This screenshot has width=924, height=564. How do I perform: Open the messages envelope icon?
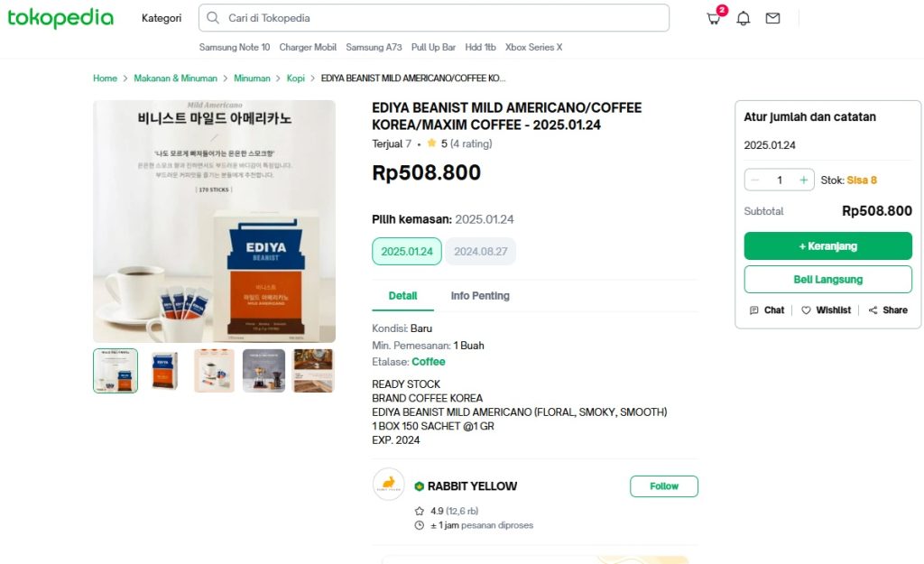(x=772, y=18)
